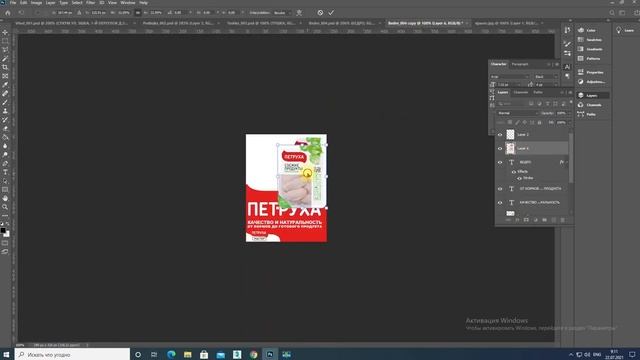Open the Swatches panel
This screenshot has width=640, height=360.
coord(590,40)
